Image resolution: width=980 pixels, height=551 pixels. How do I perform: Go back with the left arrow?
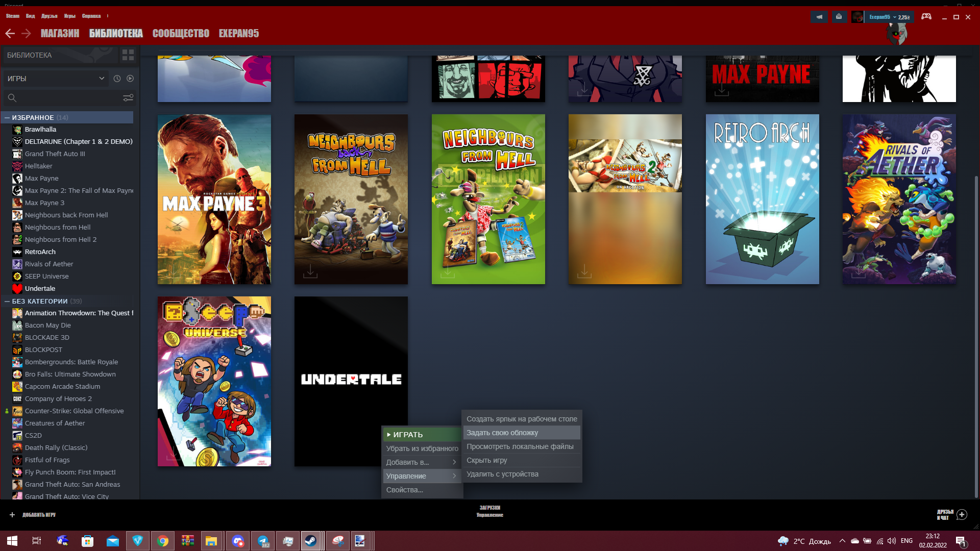pos(10,34)
